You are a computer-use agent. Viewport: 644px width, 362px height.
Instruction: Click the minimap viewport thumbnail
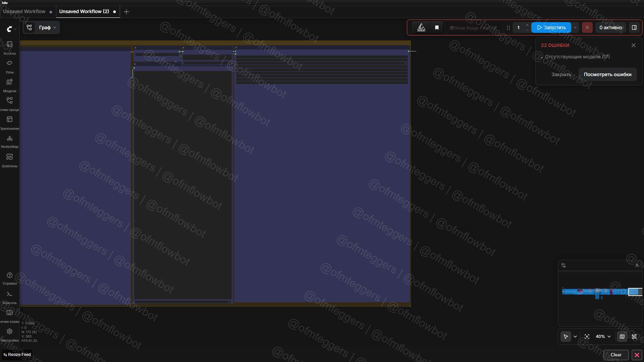coord(635,292)
